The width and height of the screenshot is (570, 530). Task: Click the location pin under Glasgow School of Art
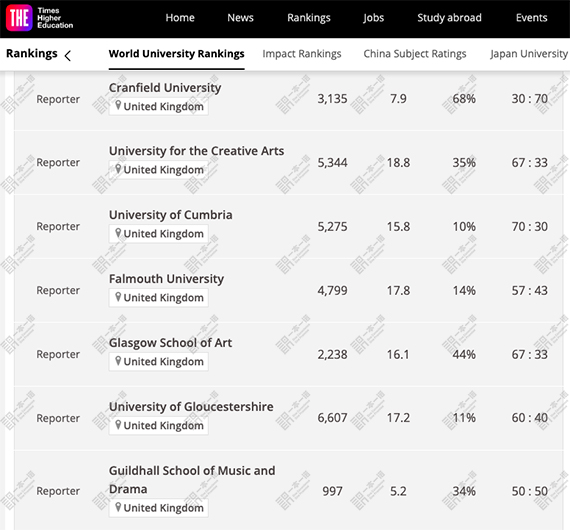118,361
